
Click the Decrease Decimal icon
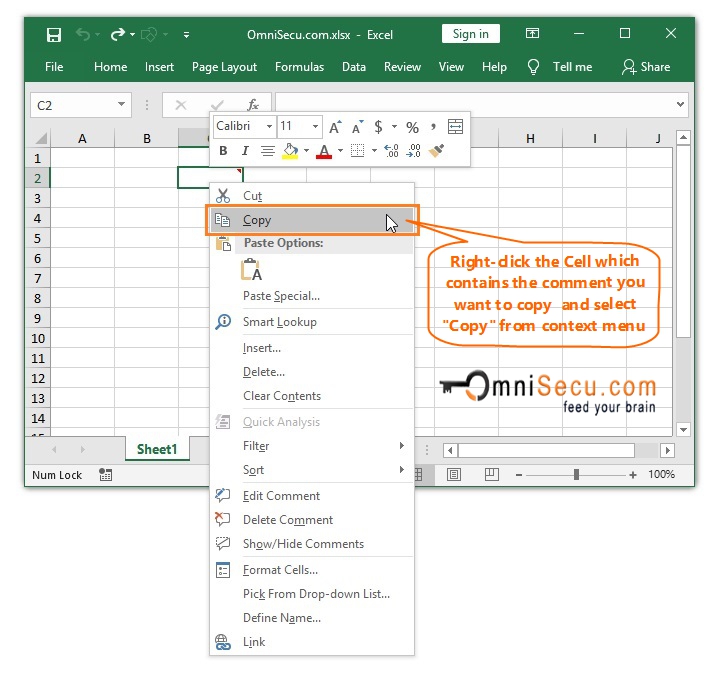(x=413, y=151)
